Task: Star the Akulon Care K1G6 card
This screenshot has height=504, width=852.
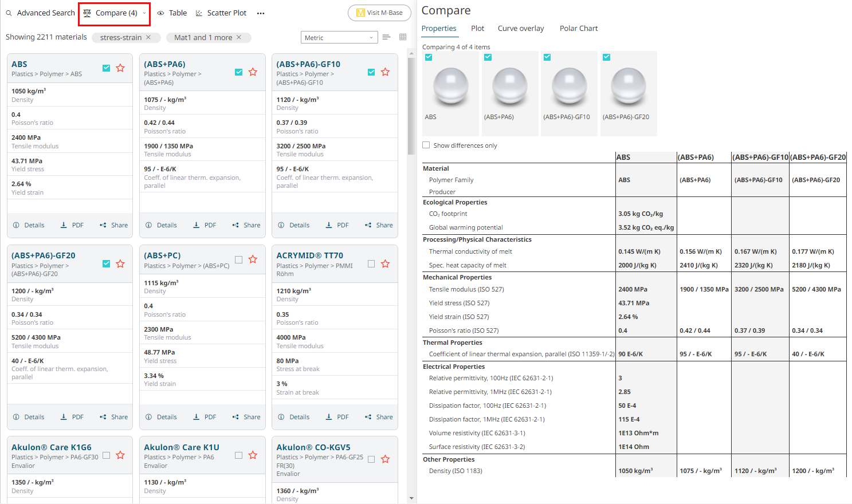Action: [x=120, y=455]
